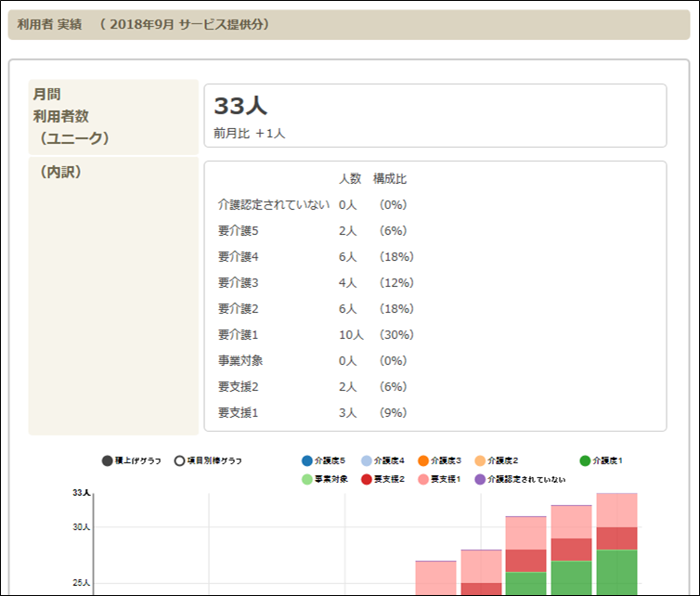Click the 要介護3 row label

pyautogui.click(x=239, y=282)
